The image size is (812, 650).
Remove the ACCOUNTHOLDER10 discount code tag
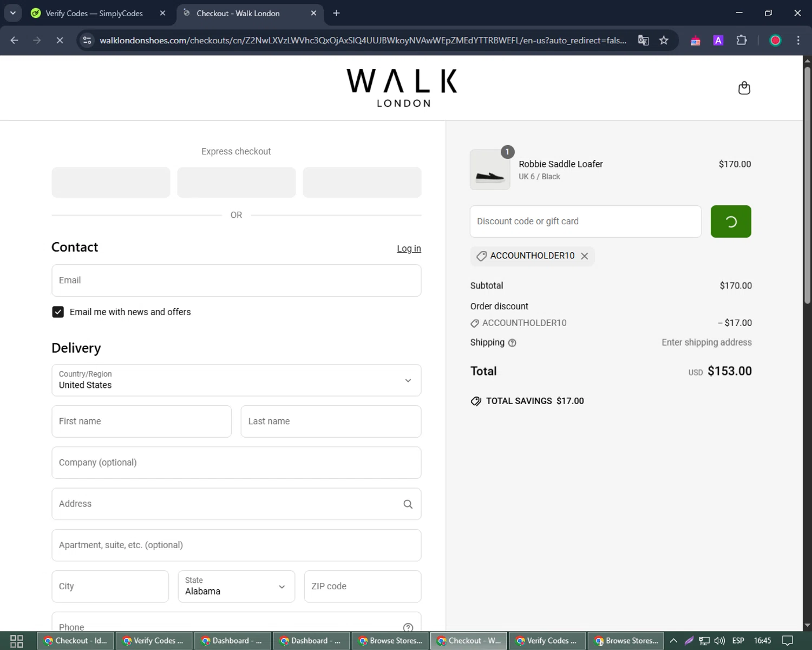click(x=585, y=256)
